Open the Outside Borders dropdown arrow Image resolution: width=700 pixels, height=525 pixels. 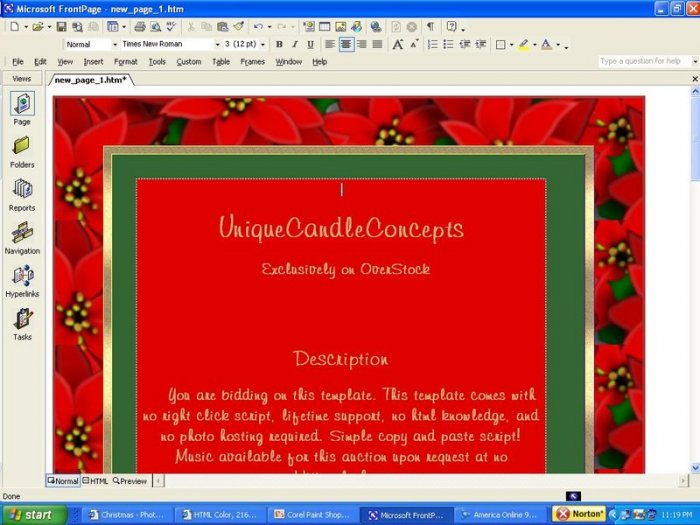[x=512, y=45]
